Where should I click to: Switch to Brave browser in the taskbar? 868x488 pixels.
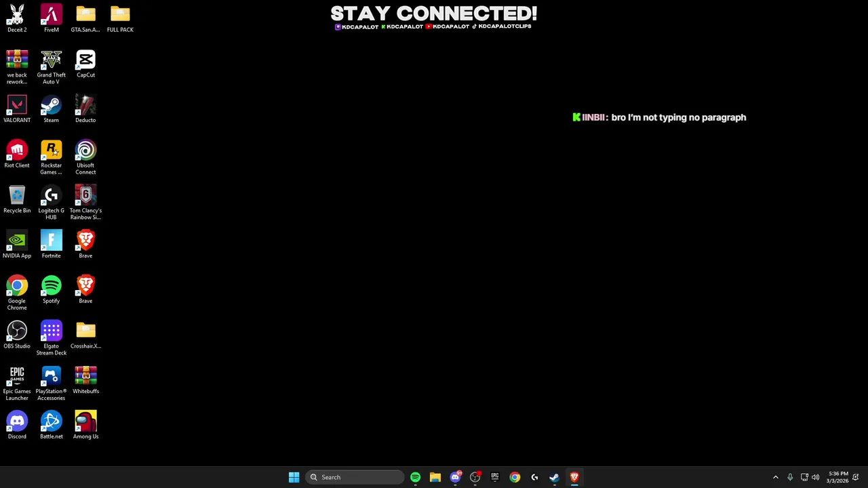point(574,477)
